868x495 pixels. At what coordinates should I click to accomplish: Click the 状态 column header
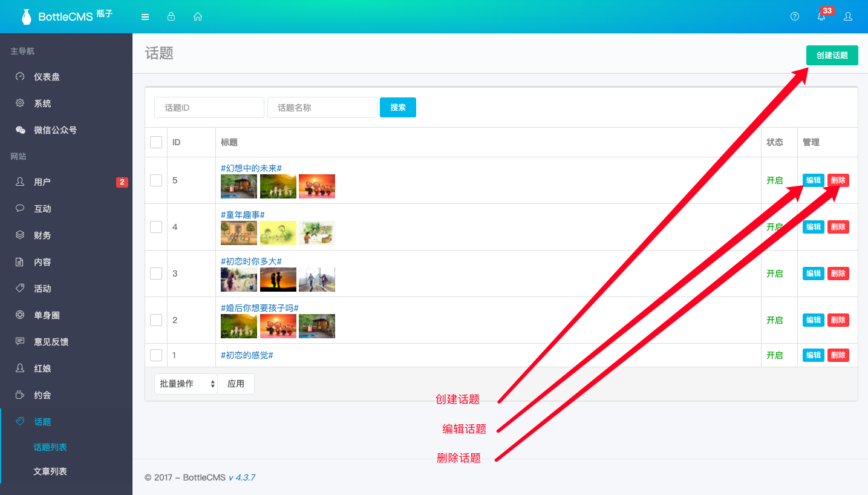(x=775, y=142)
